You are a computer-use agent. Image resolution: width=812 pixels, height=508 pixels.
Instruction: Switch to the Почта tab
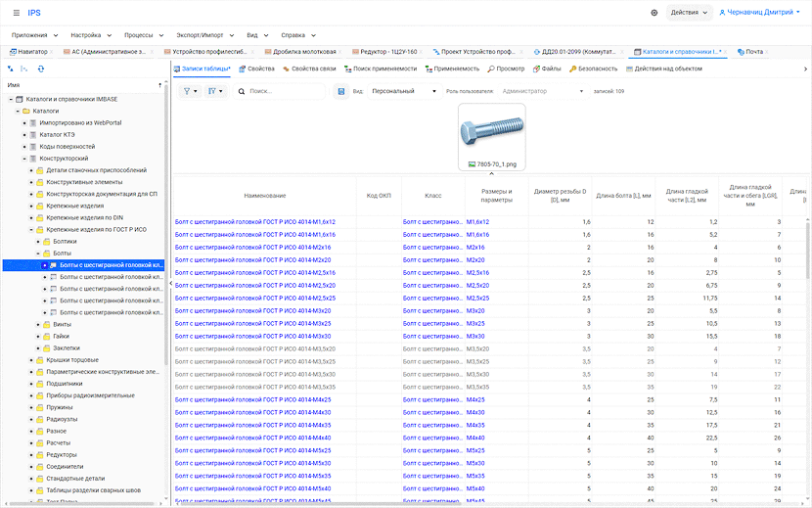point(750,51)
